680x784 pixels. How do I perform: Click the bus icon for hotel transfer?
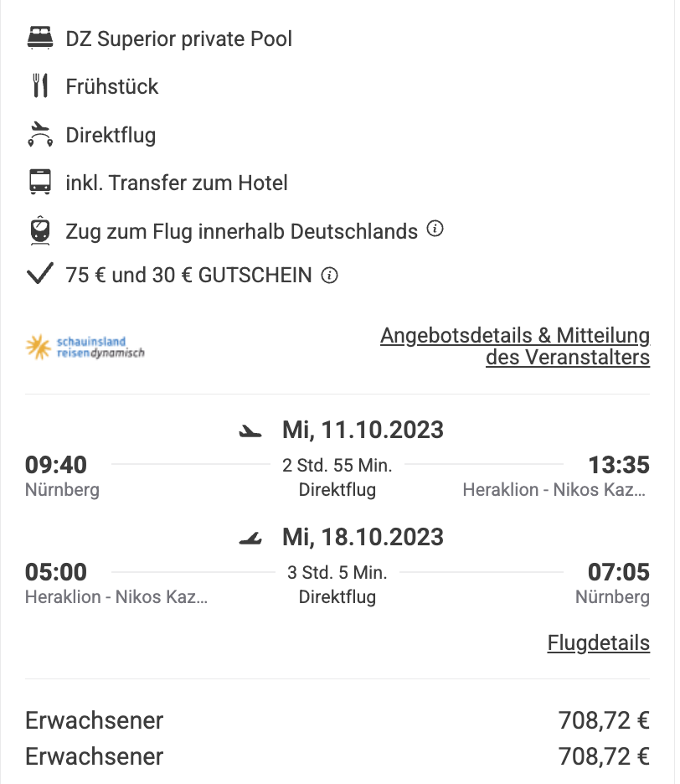tap(40, 182)
